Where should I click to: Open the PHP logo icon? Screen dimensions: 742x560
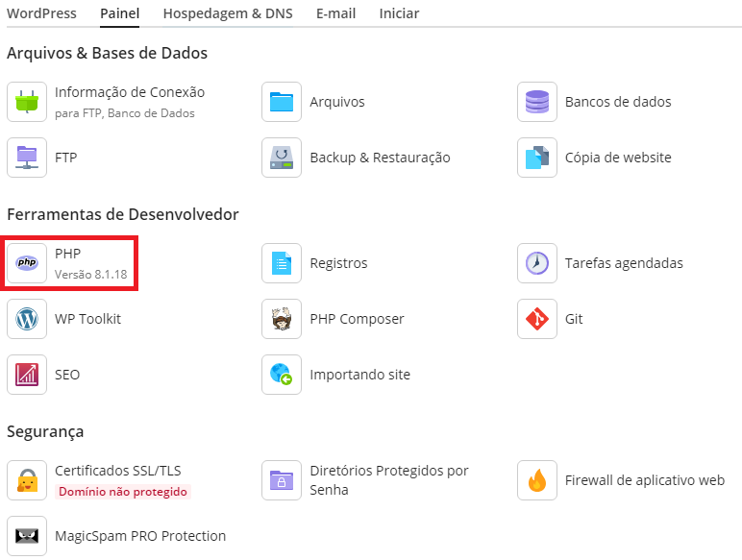tap(27, 263)
